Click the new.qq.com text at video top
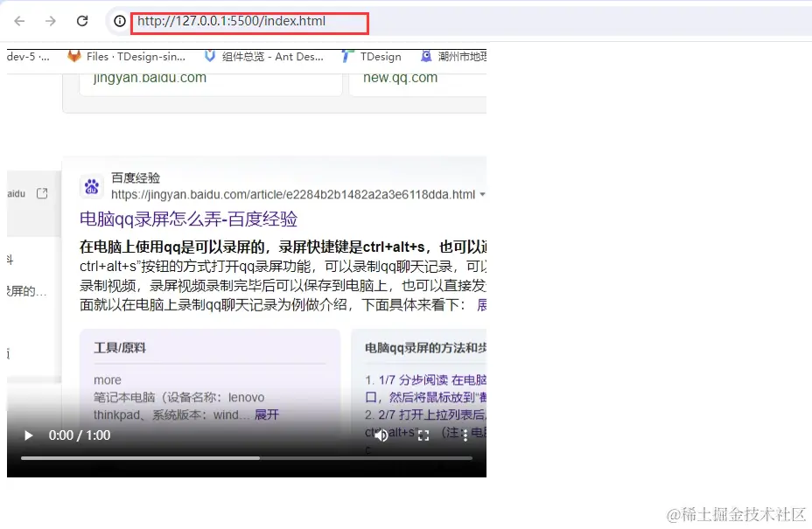The image size is (812, 529). tap(400, 78)
